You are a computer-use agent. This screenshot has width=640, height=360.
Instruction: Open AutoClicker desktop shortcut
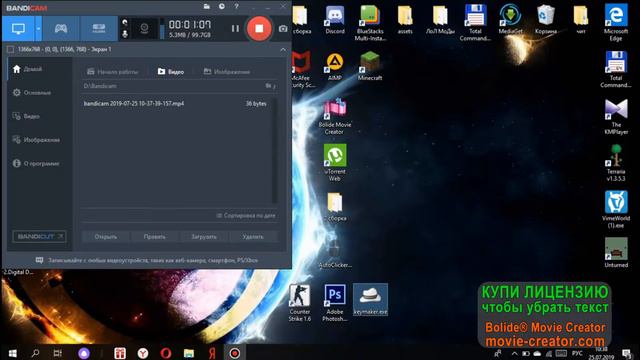[335, 253]
